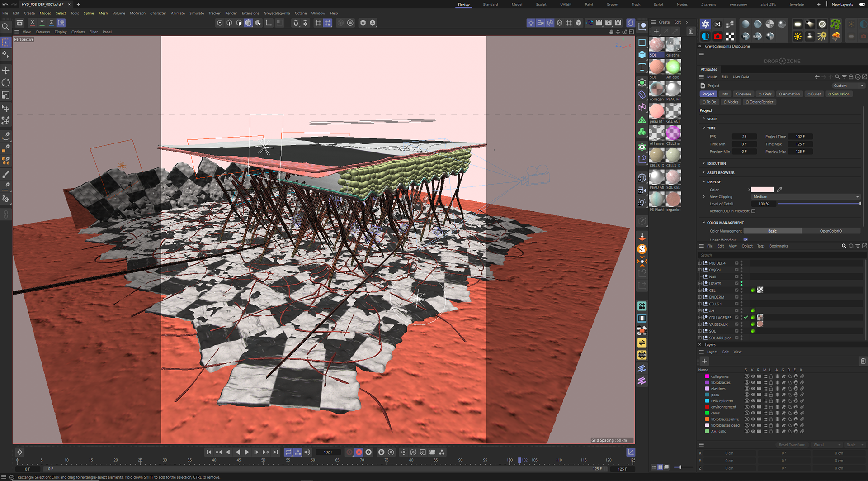Image resolution: width=868 pixels, height=481 pixels.
Task: Open the Greyscalegorilla menu
Action: tap(277, 13)
